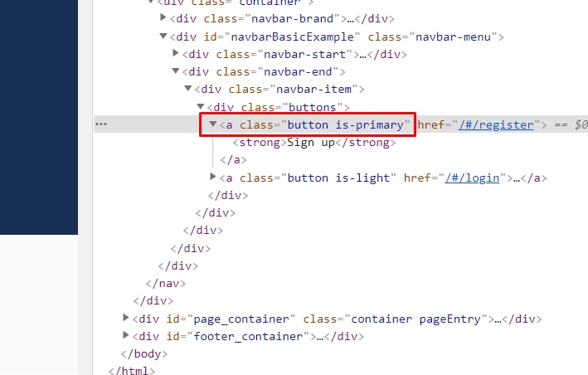
Task: Select the strong Sign up element line
Action: point(313,143)
